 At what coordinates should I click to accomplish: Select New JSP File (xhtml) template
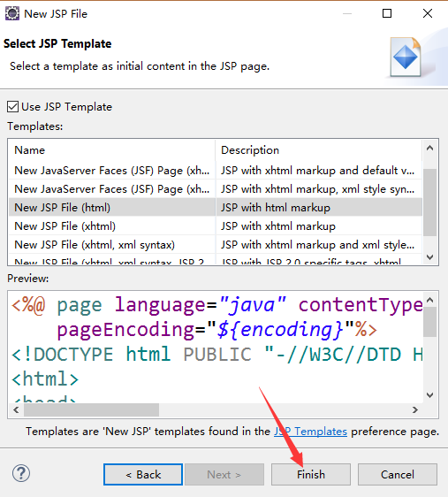(x=112, y=226)
